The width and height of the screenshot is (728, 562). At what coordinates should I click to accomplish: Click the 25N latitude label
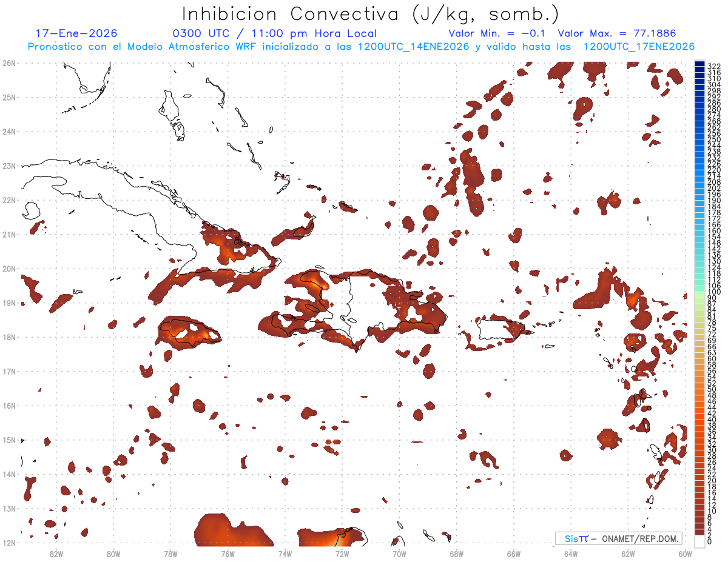[x=8, y=98]
